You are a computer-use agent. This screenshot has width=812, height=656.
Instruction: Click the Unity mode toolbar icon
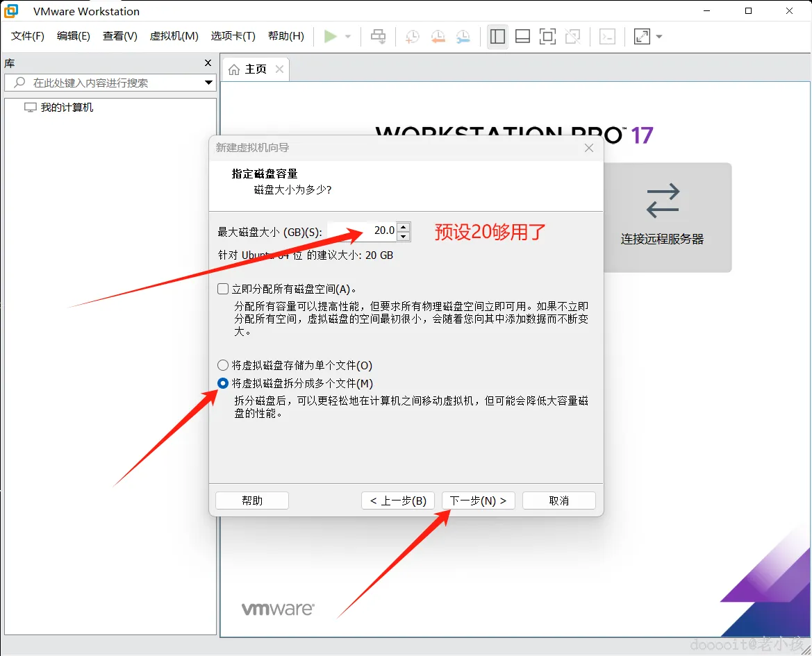573,36
